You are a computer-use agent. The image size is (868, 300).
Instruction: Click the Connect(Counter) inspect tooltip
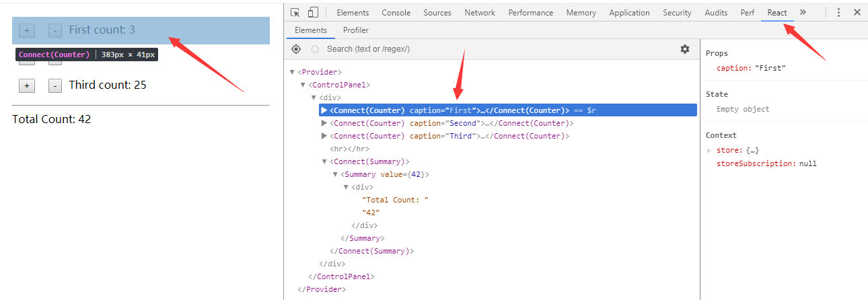tap(87, 54)
